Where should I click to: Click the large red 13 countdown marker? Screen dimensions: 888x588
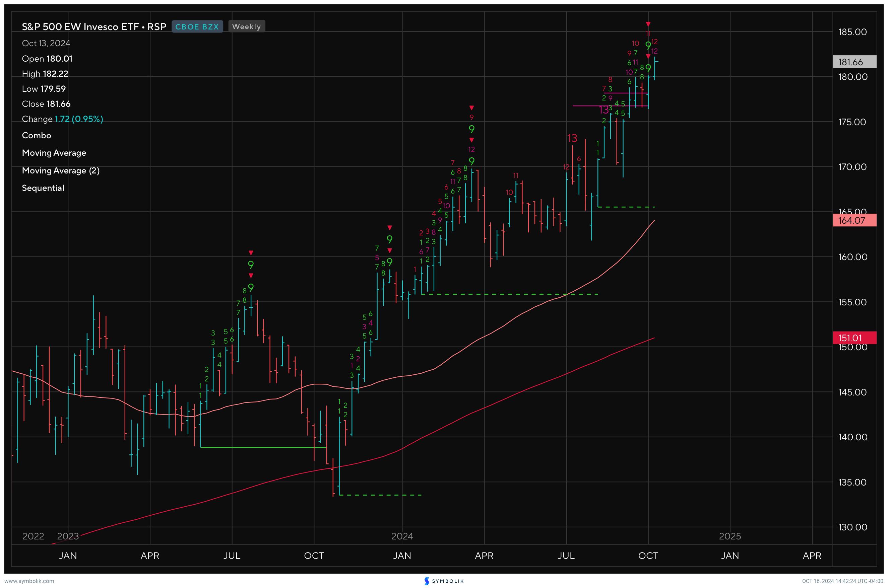(x=572, y=138)
